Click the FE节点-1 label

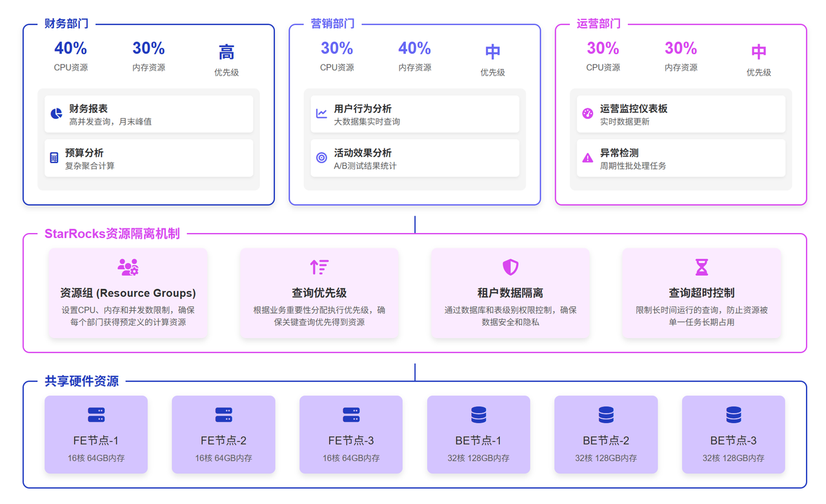[x=96, y=441]
